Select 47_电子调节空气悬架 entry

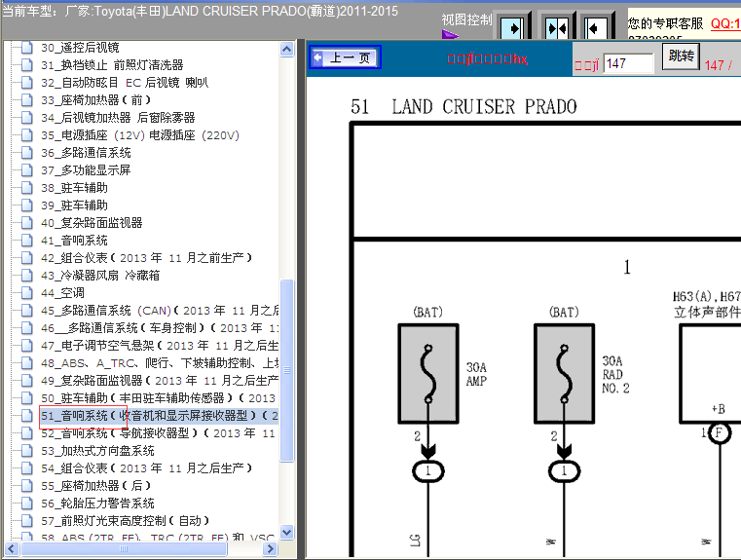[160, 346]
